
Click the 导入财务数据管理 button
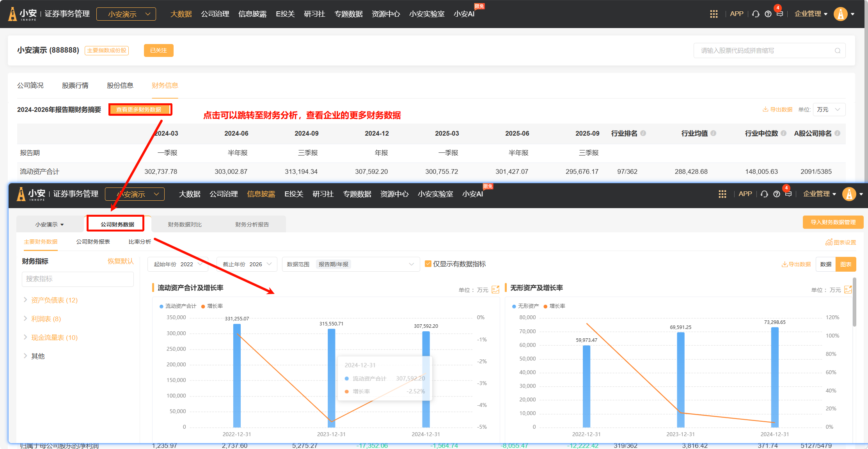tap(833, 222)
